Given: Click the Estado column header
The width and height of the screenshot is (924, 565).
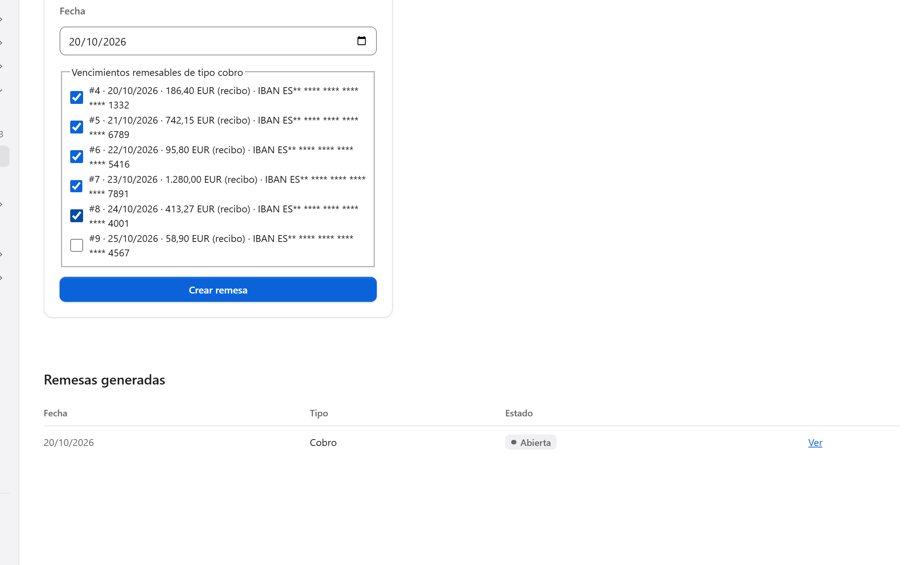Looking at the screenshot, I should click(519, 413).
